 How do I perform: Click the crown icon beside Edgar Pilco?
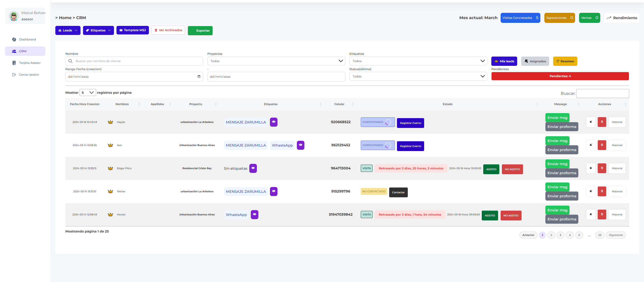point(110,168)
